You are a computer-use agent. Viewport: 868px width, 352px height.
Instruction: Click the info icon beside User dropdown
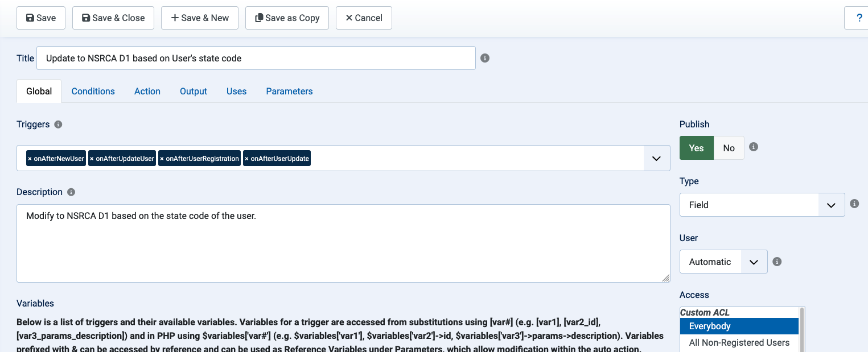pyautogui.click(x=777, y=262)
